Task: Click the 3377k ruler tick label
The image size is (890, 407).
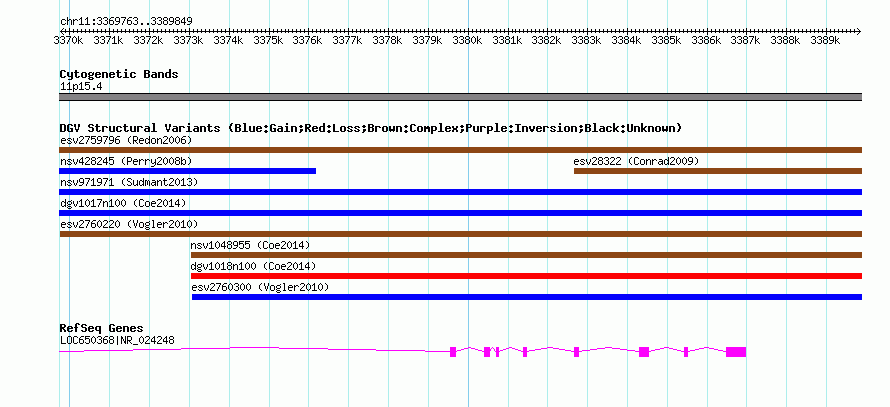Action: point(347,40)
